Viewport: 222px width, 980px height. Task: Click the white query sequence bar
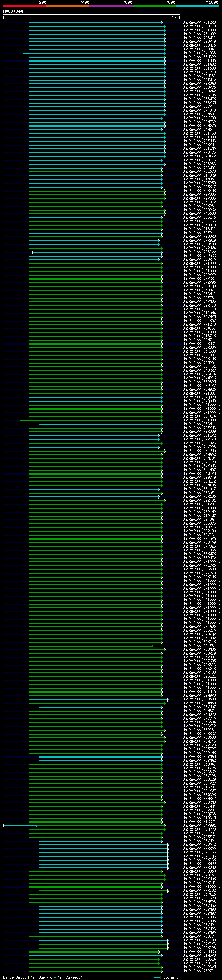[x=92, y=15]
